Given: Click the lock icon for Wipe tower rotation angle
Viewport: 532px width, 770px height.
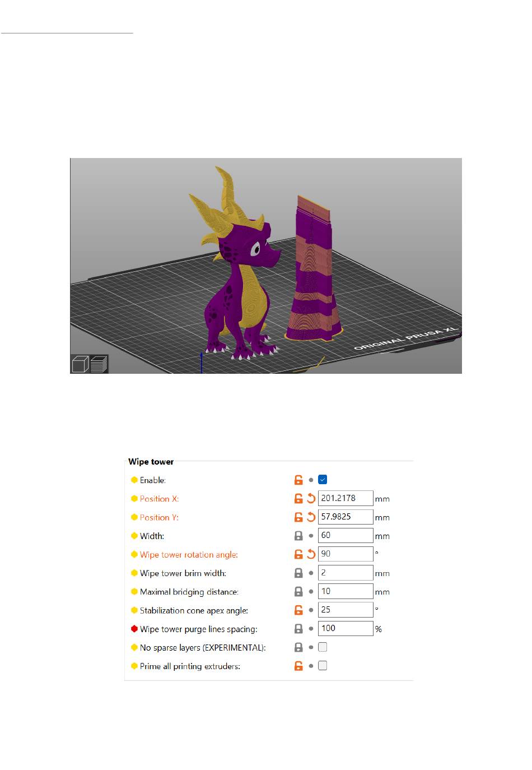Looking at the screenshot, I should pos(298,554).
